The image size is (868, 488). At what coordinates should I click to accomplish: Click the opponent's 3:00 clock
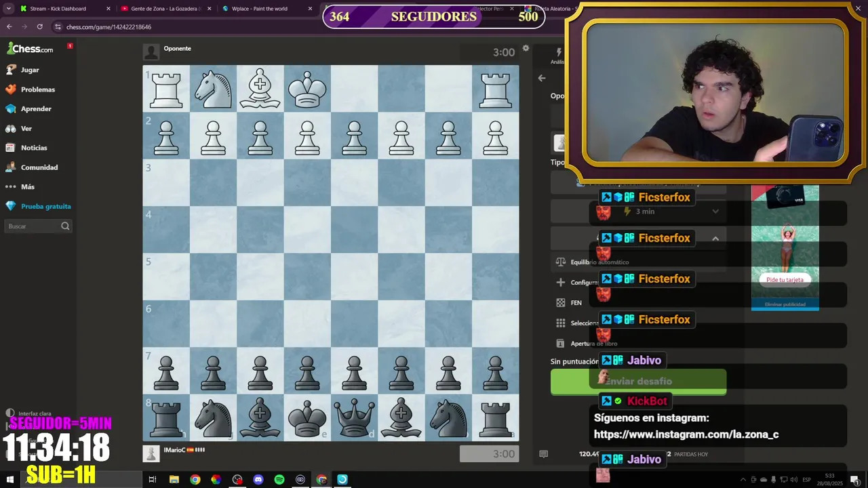(x=489, y=52)
